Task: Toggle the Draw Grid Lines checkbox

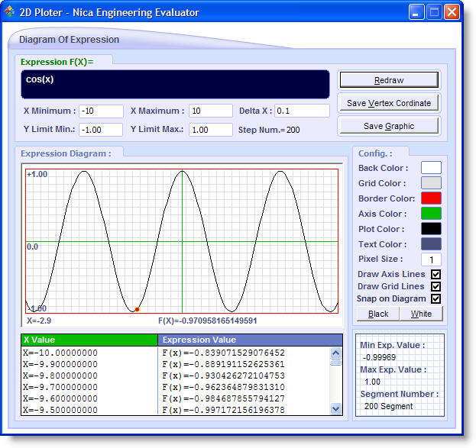Action: point(436,286)
